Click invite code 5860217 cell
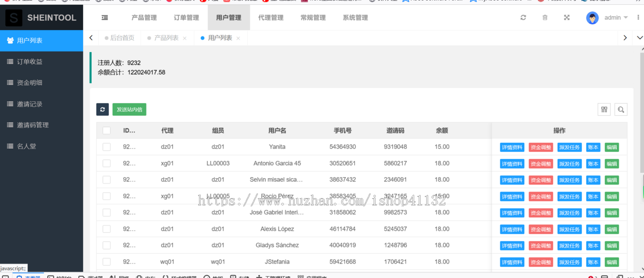This screenshot has height=278, width=644. click(x=396, y=163)
